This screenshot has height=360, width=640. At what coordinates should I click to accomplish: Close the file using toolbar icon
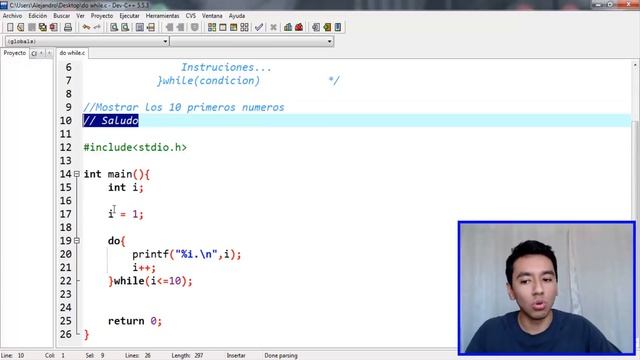pos(53,27)
